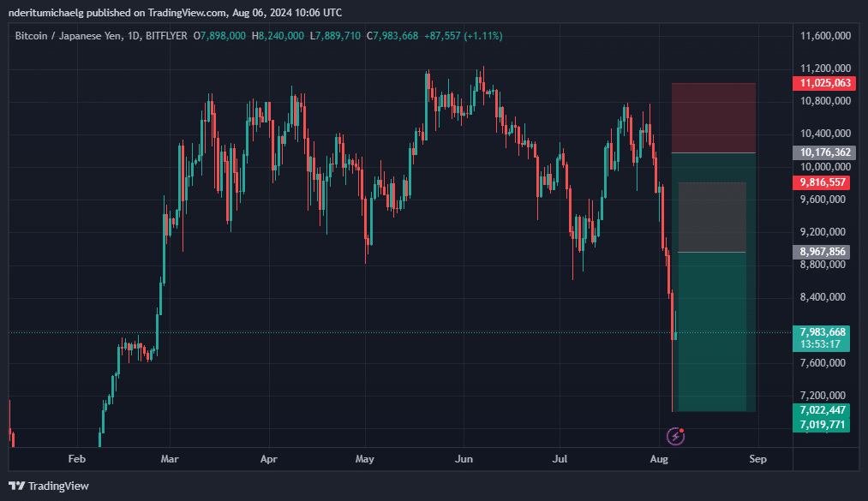
Task: Click the 11,025,063 red price label
Action: 824,83
